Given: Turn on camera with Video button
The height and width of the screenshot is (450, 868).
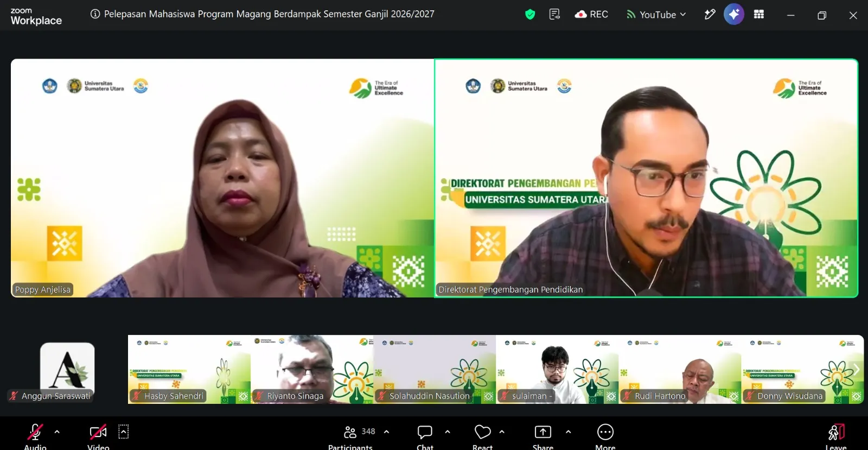Looking at the screenshot, I should [98, 436].
